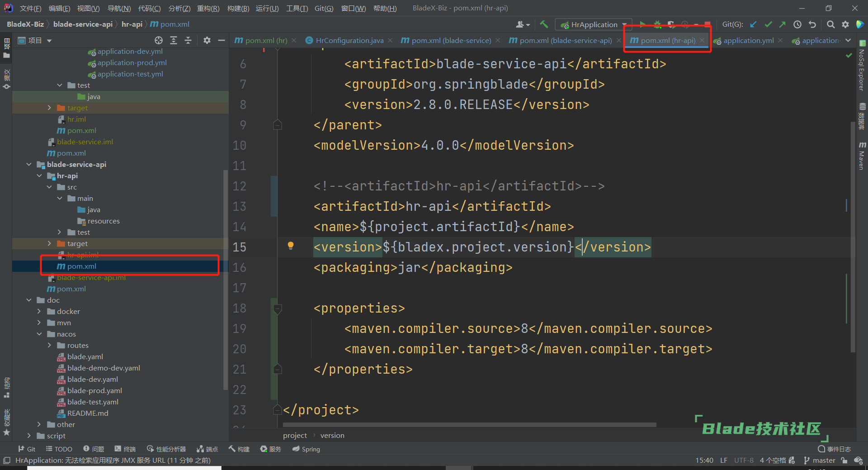Close the pom.xml (hr) tab

(294, 40)
